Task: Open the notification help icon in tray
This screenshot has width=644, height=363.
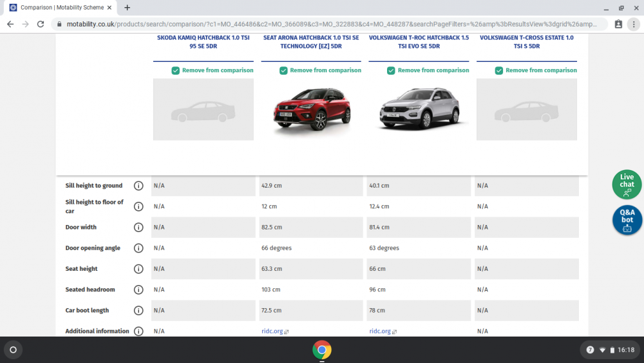Action: click(x=590, y=350)
